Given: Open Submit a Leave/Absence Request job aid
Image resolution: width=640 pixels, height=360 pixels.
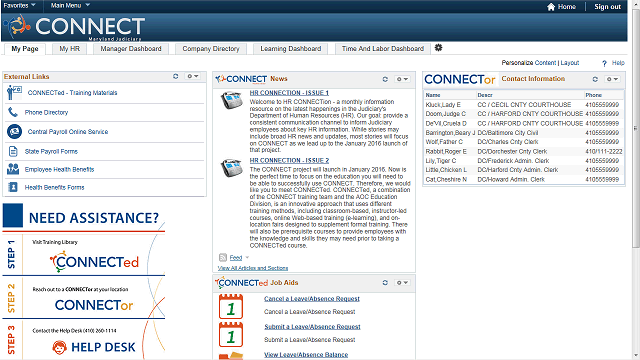Looking at the screenshot, I should (x=312, y=327).
